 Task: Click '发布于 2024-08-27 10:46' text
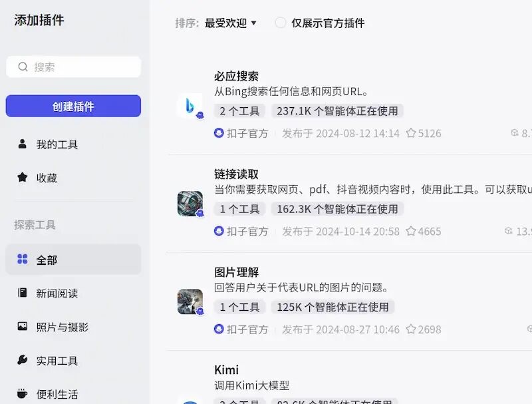click(x=340, y=329)
